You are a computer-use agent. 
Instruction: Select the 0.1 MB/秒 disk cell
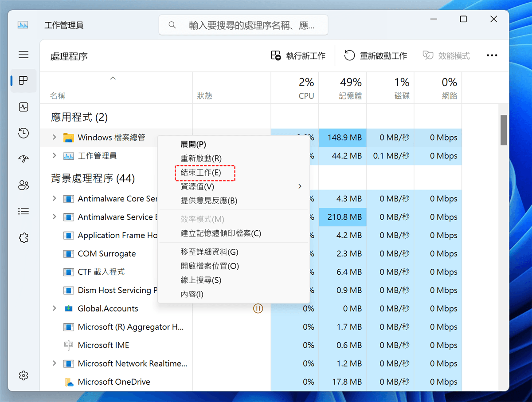pos(391,156)
